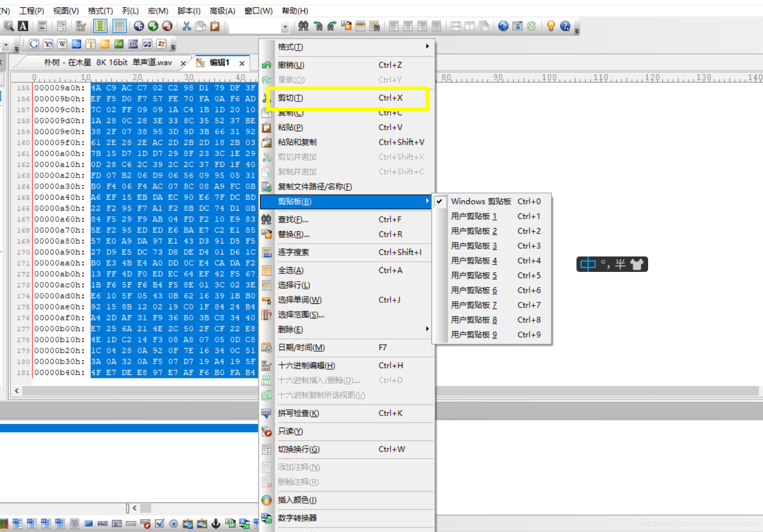Click the clipboard paste toolbar icon
This screenshot has width=763, height=532.
[x=215, y=26]
